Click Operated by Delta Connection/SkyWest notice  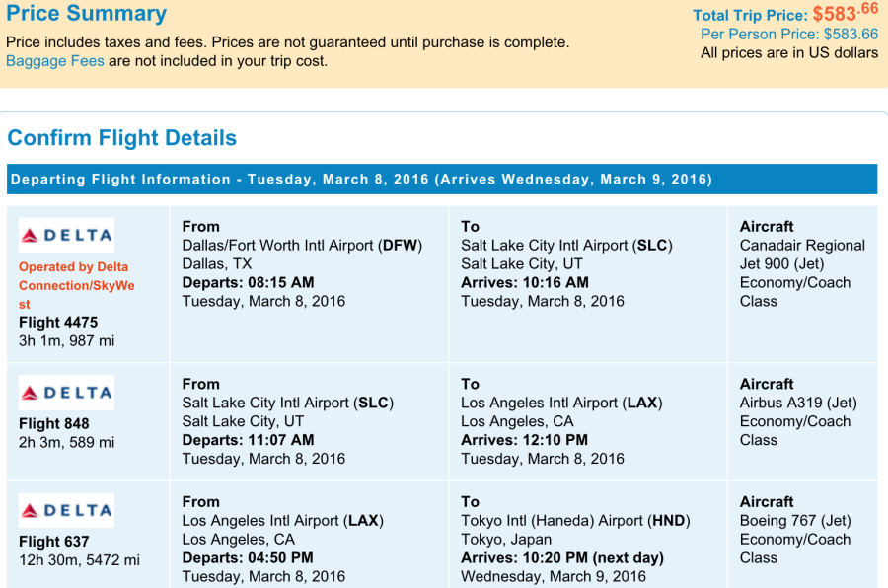(x=76, y=285)
